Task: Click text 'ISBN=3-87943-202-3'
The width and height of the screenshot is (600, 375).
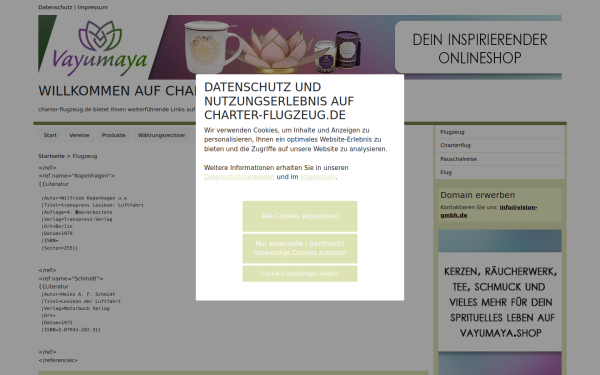Action: pos(71,330)
